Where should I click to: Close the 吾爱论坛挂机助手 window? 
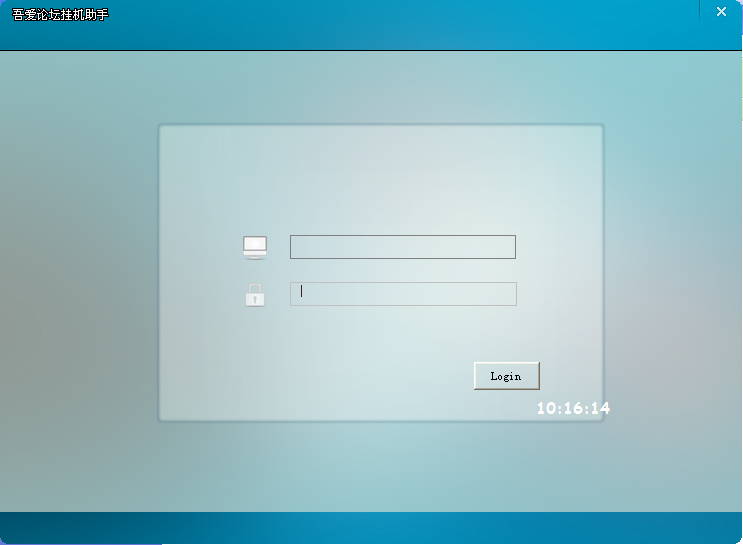coord(721,11)
